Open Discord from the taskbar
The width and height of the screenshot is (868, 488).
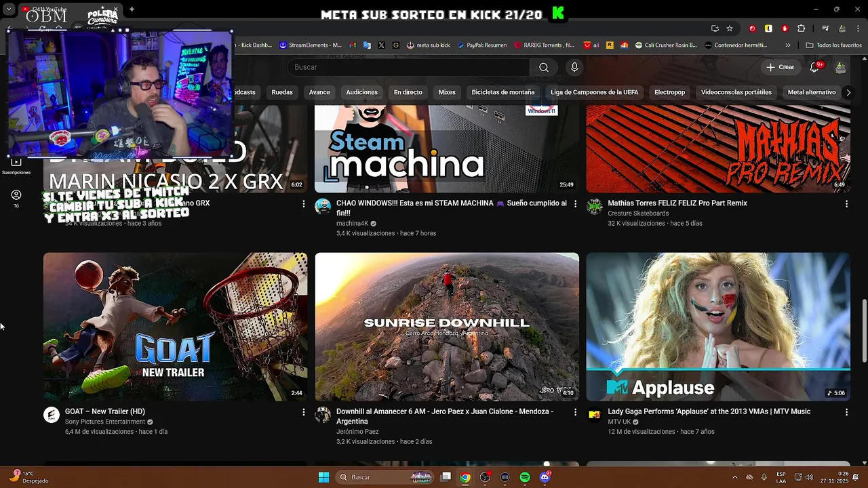coord(545,477)
